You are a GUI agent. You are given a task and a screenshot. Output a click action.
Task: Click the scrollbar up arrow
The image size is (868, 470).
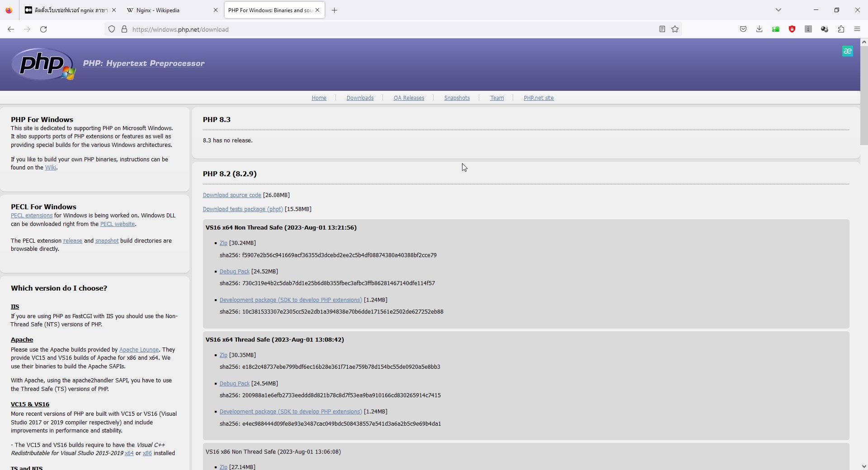click(864, 42)
